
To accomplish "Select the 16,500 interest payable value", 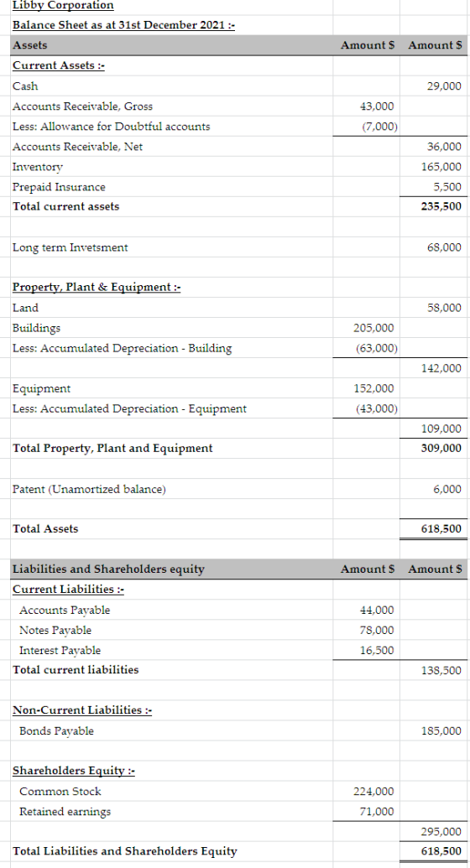I will [x=377, y=651].
